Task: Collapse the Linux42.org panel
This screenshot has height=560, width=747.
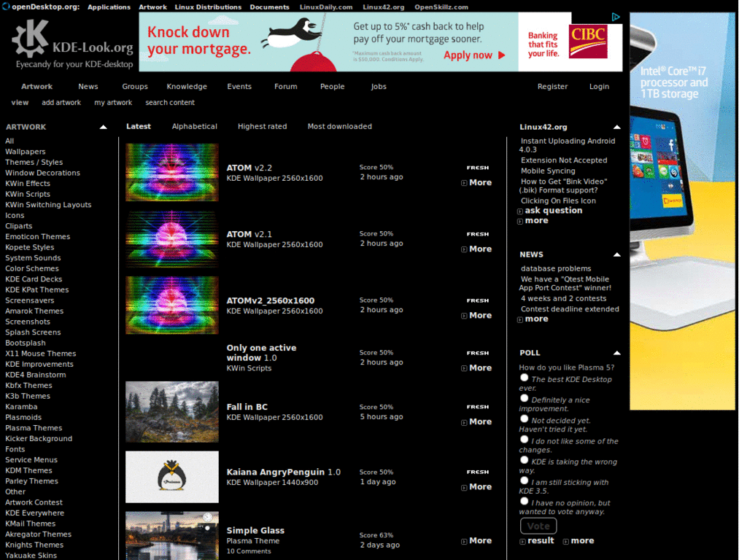Action: pyautogui.click(x=616, y=127)
